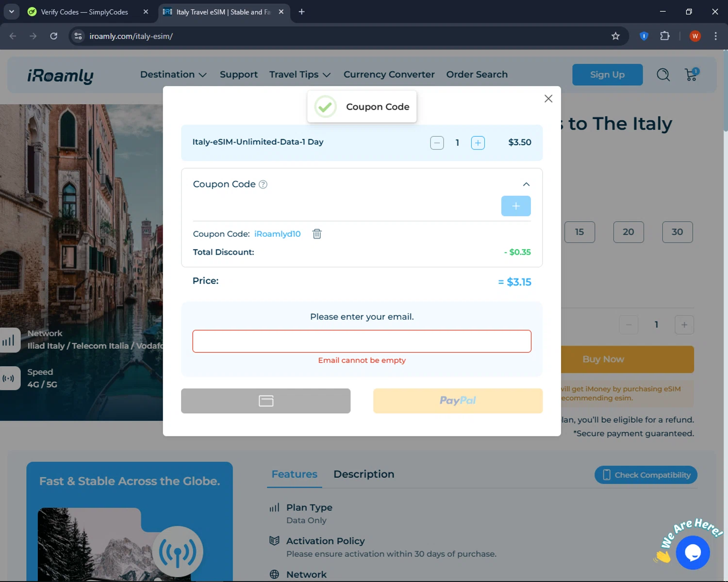Viewport: 728px width, 582px height.
Task: Open the Extensions puzzle icon
Action: pos(665,36)
